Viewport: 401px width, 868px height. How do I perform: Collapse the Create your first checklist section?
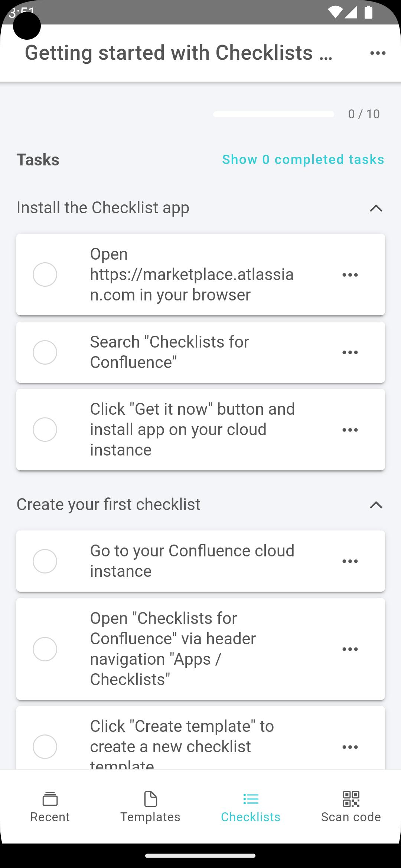point(376,505)
